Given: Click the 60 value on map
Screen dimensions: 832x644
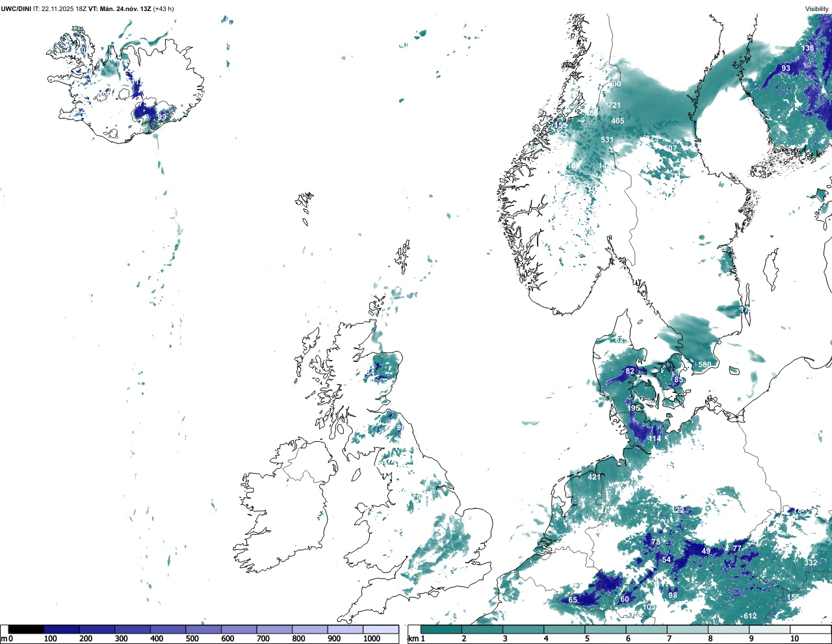Looking at the screenshot, I should click(625, 599).
